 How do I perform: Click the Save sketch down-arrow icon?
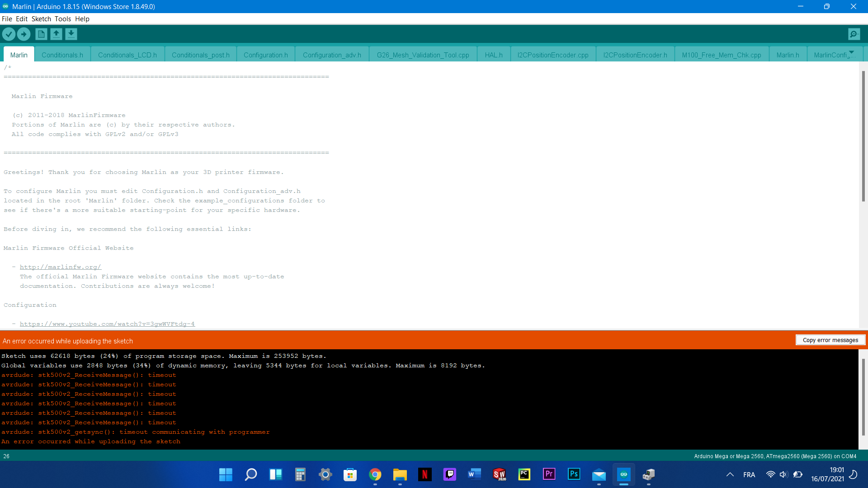click(71, 34)
